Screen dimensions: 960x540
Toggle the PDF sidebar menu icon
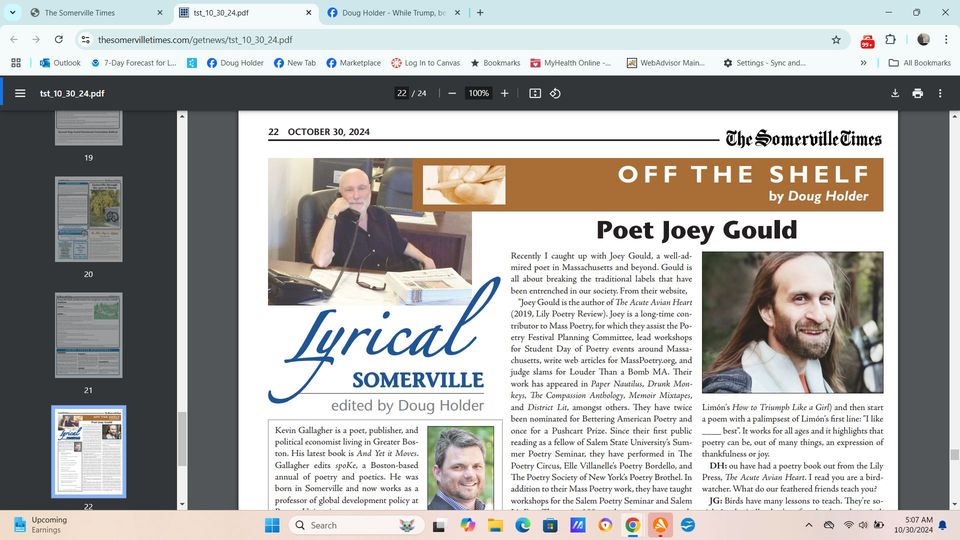[20, 93]
